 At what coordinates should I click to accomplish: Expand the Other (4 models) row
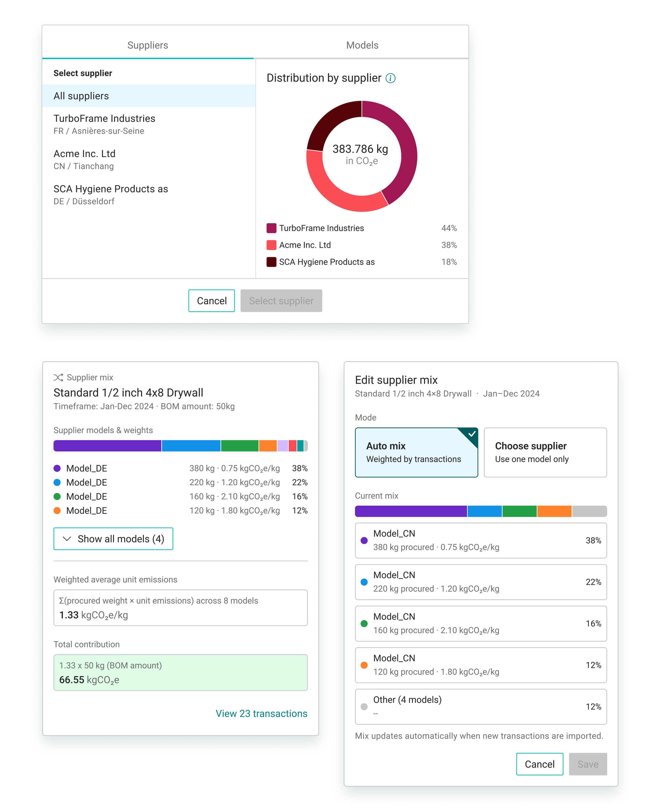[x=481, y=707]
